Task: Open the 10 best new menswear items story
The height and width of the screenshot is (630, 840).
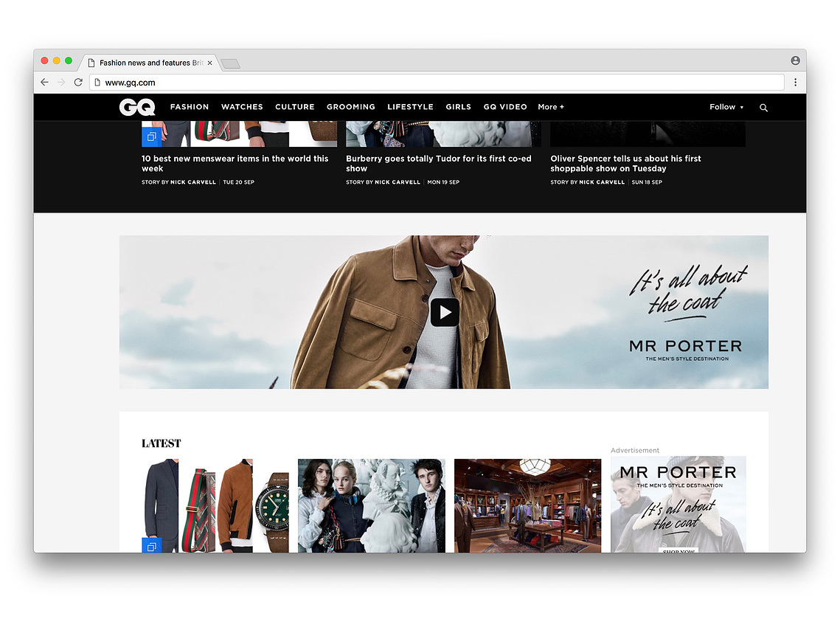Action: click(235, 163)
